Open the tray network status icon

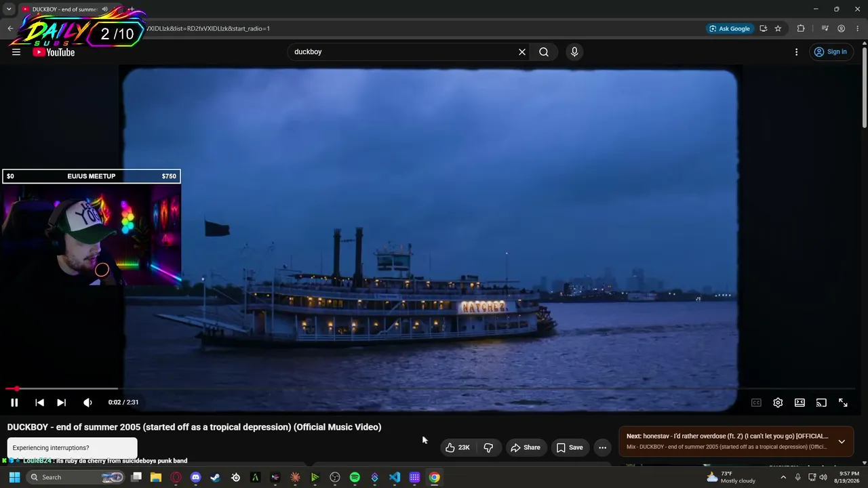pos(812,477)
